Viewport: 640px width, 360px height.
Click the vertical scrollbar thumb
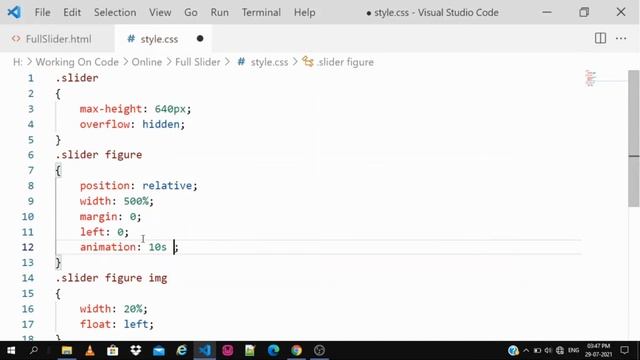click(x=634, y=139)
